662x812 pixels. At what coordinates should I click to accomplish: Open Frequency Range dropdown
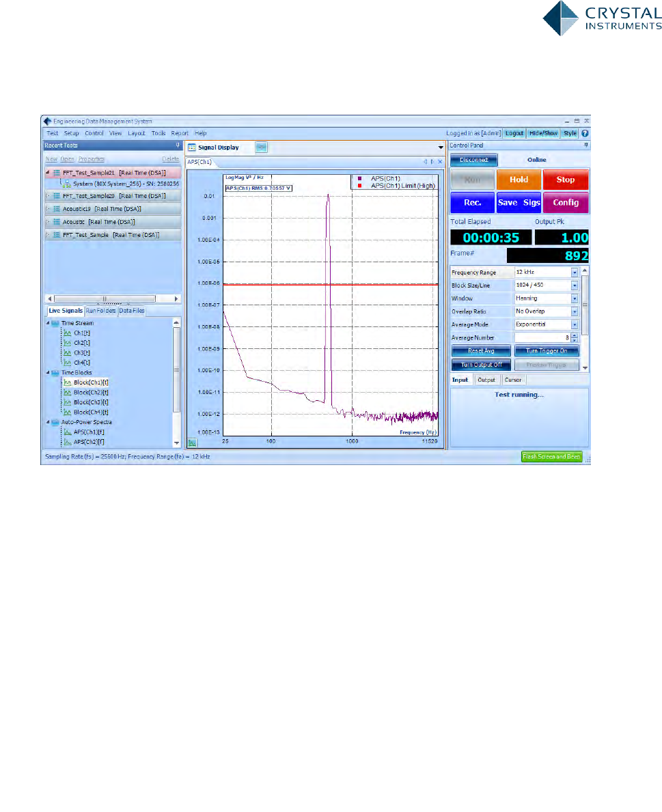click(x=575, y=272)
